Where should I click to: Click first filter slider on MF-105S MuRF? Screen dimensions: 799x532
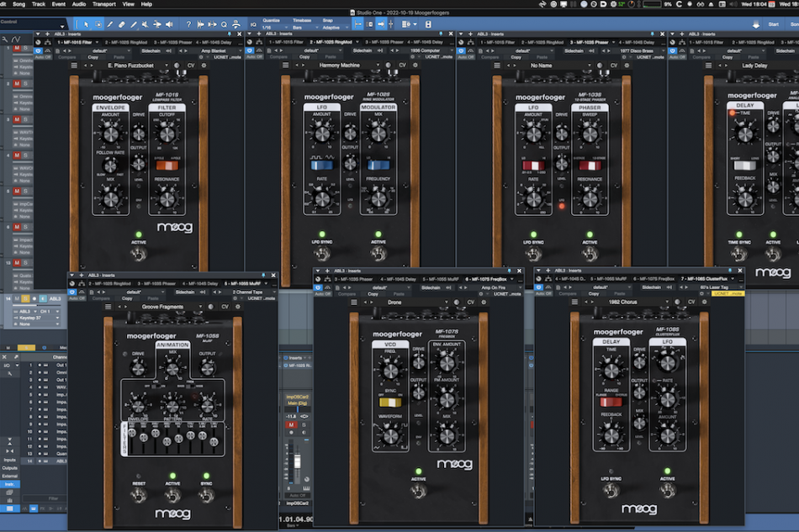point(132,433)
